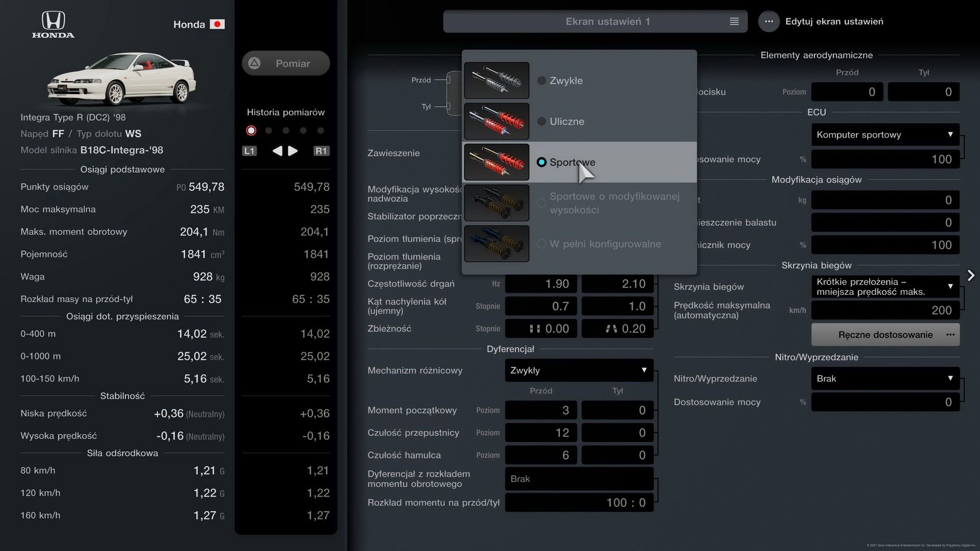Click the Punkty osiągów value 549,78
980x551 pixels.
[x=206, y=187]
